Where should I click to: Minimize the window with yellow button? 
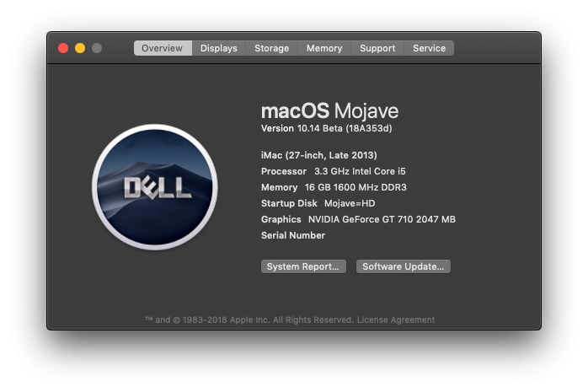point(80,48)
